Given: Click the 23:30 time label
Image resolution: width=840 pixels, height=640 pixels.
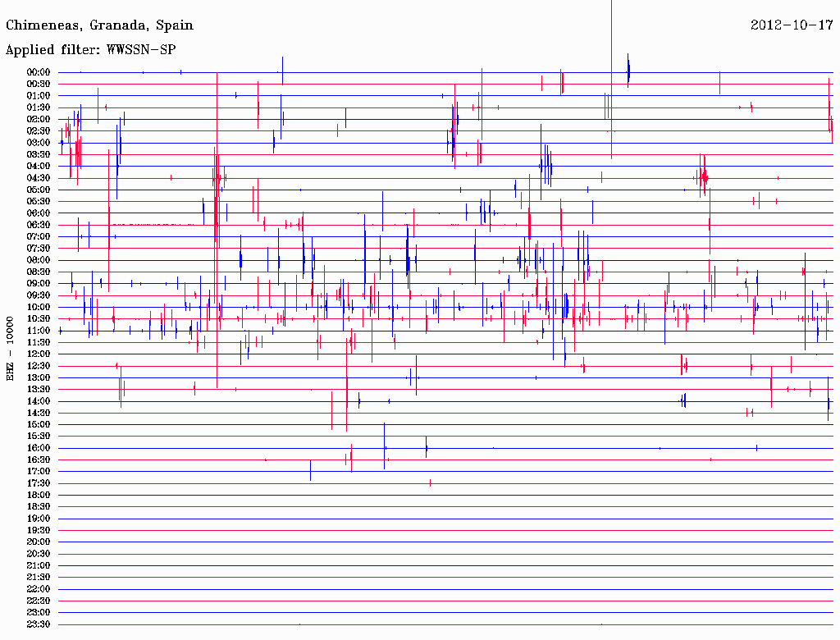Looking at the screenshot, I should pyautogui.click(x=39, y=624).
